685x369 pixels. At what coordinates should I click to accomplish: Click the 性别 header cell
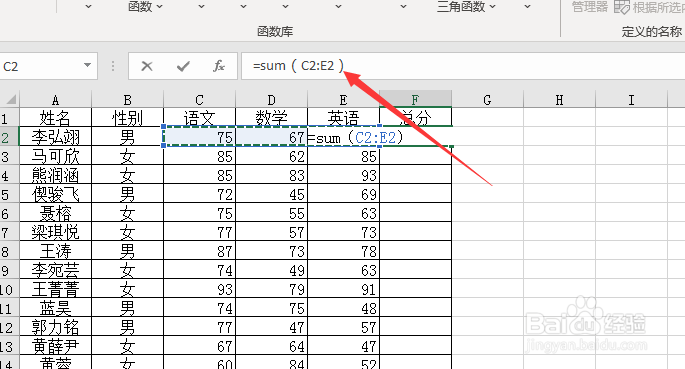(128, 118)
